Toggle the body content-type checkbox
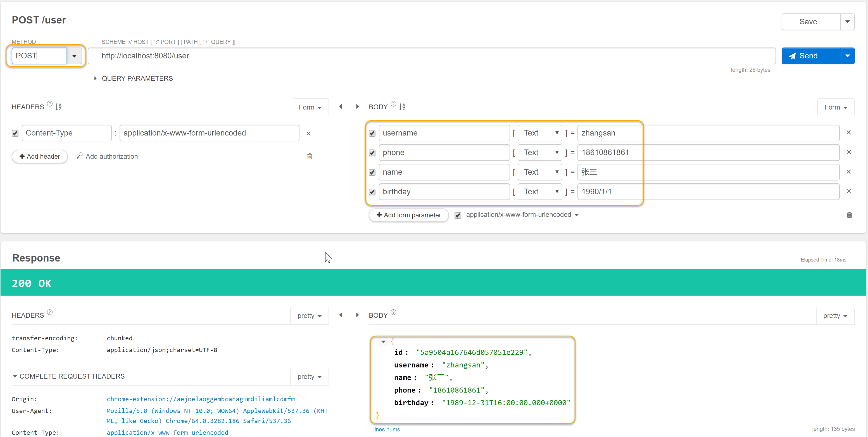The width and height of the screenshot is (868, 437). 458,216
